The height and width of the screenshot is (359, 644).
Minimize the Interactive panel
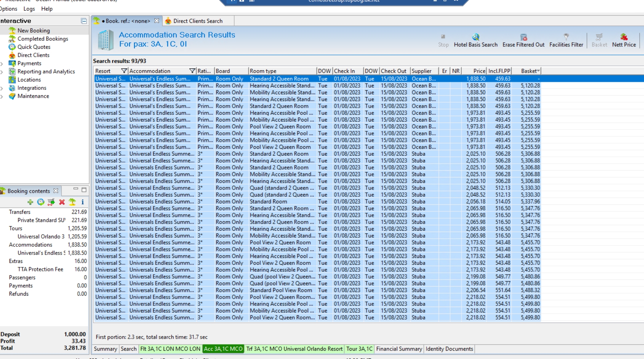coord(84,21)
